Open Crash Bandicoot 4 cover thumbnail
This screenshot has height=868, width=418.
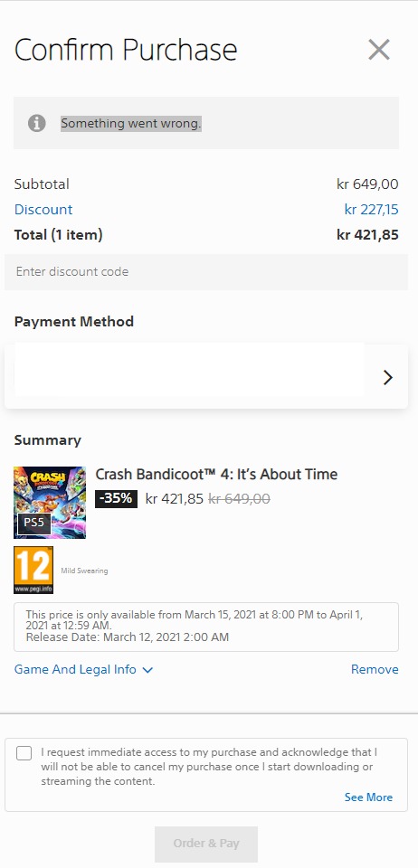point(50,503)
